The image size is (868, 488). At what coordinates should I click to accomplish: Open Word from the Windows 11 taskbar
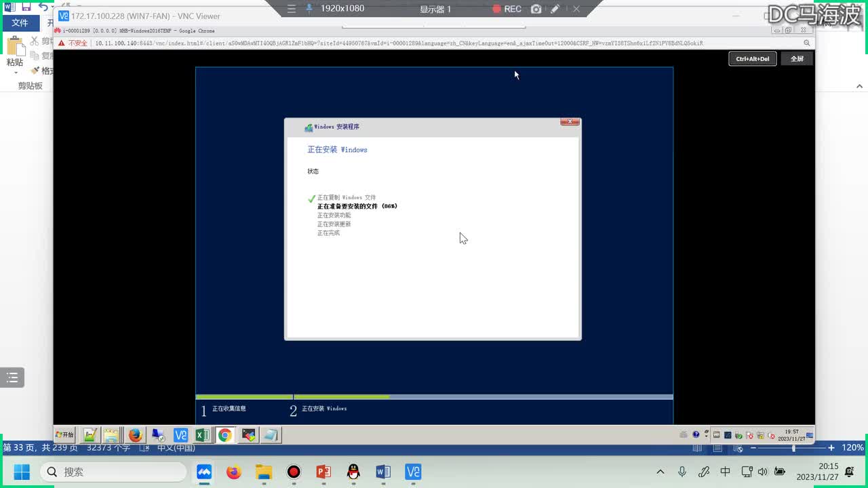point(383,472)
